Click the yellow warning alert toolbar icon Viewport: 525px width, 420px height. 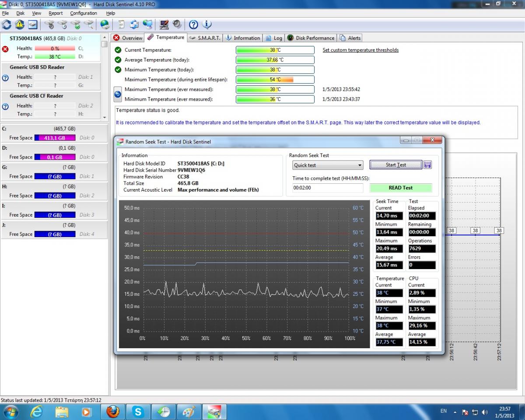20,24
